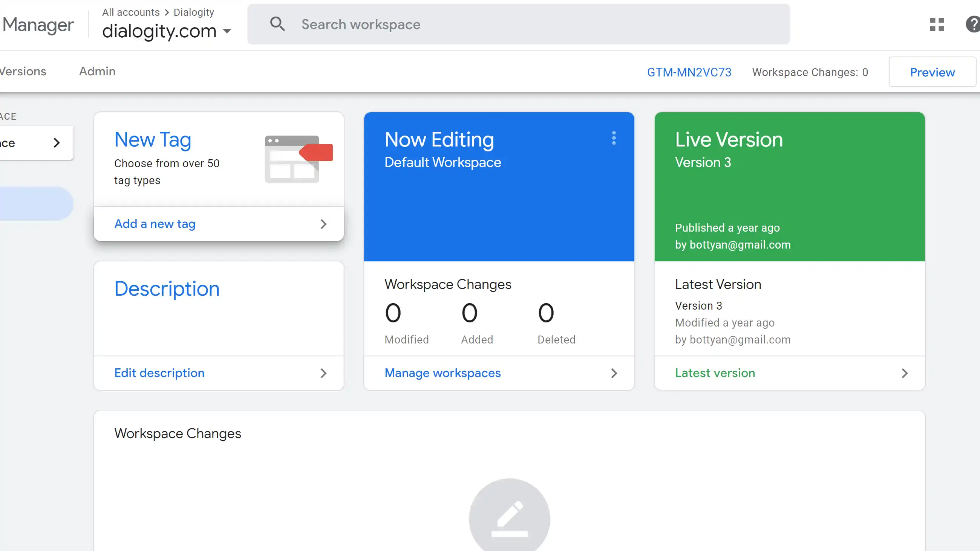This screenshot has width=980, height=551.
Task: Open the Dialogity account breadcrumb
Action: click(194, 12)
